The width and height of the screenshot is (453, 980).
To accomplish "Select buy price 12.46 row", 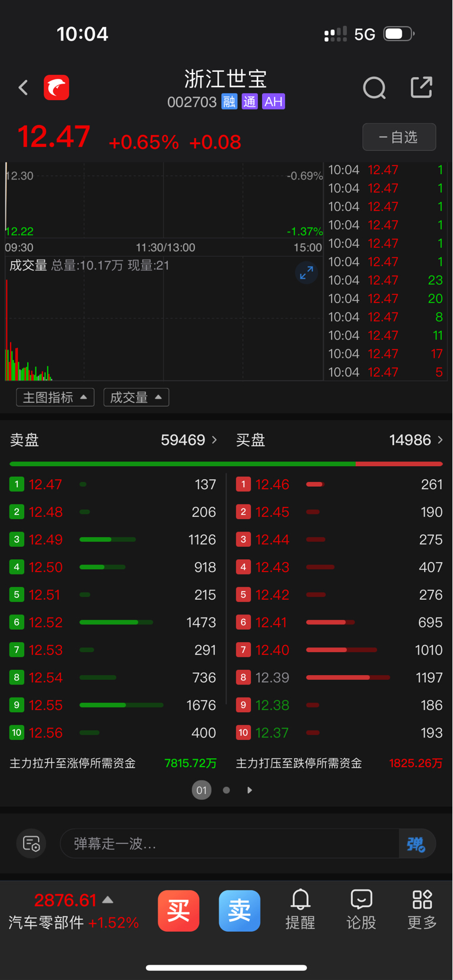I will point(339,484).
